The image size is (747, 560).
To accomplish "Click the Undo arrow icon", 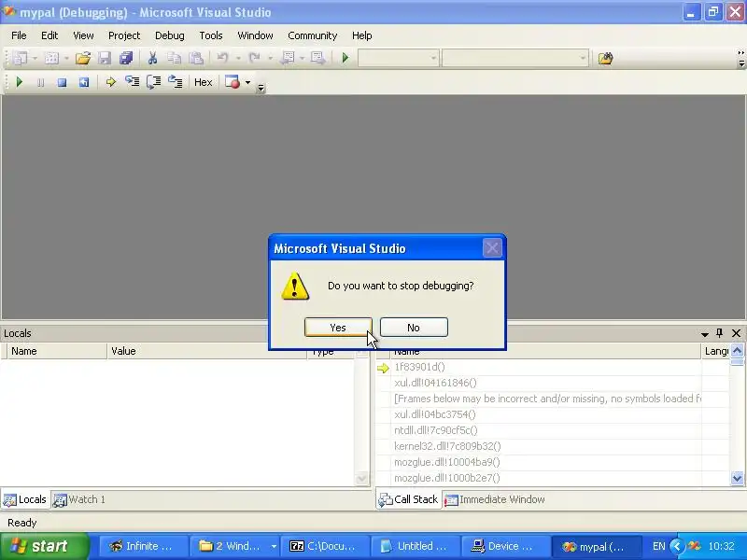I will 222,58.
